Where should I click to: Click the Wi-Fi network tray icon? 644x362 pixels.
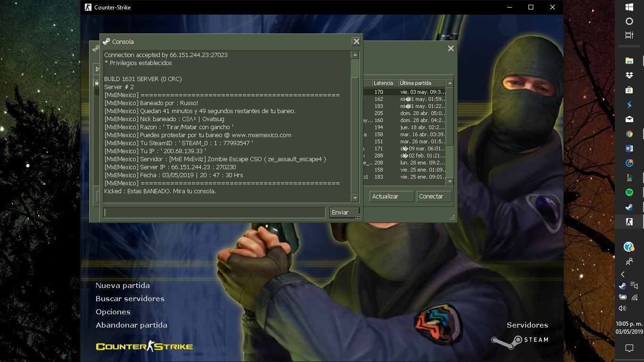pyautogui.click(x=635, y=297)
